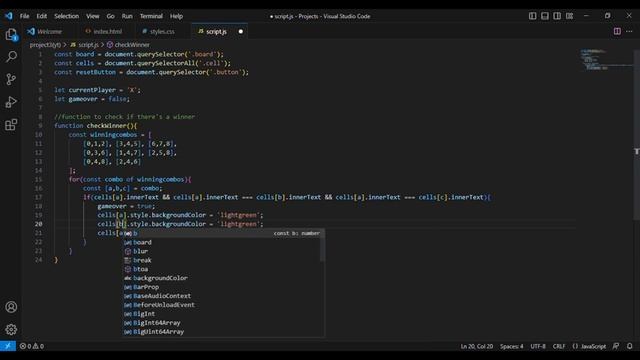Toggle bottom panel layout icon
This screenshot has height=360, width=640.
pyautogui.click(x=545, y=16)
